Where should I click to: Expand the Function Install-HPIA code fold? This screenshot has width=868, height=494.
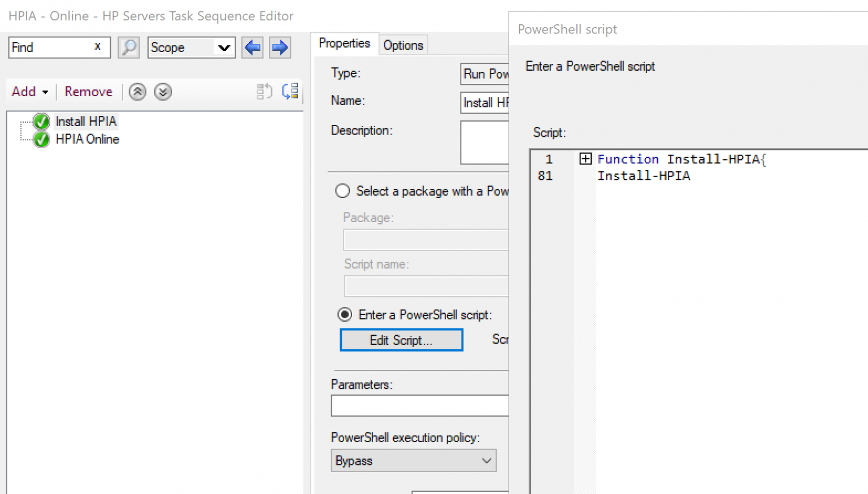(x=585, y=159)
